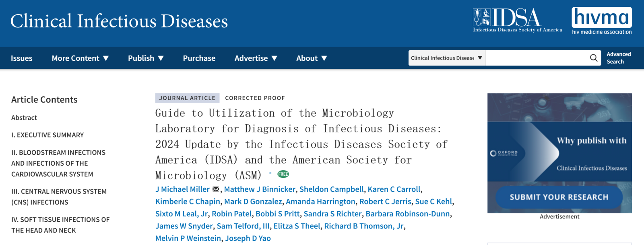Open the search scope dropdown
The image size is (644, 245).
pyautogui.click(x=446, y=58)
